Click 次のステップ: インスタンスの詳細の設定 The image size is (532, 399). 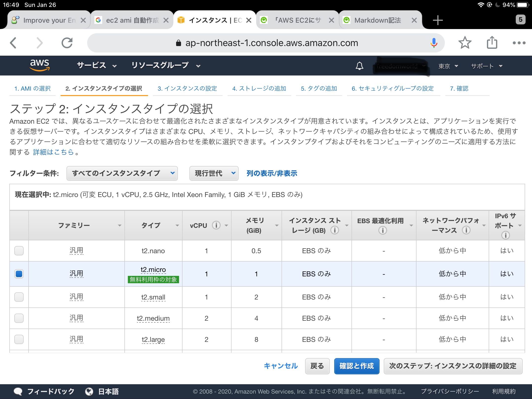[x=453, y=366]
